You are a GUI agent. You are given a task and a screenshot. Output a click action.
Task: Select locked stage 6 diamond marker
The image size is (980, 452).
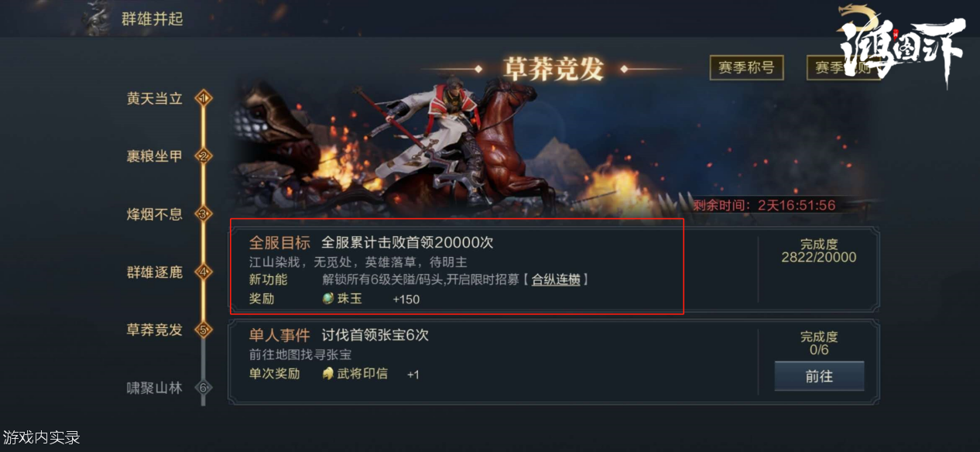pos(204,388)
